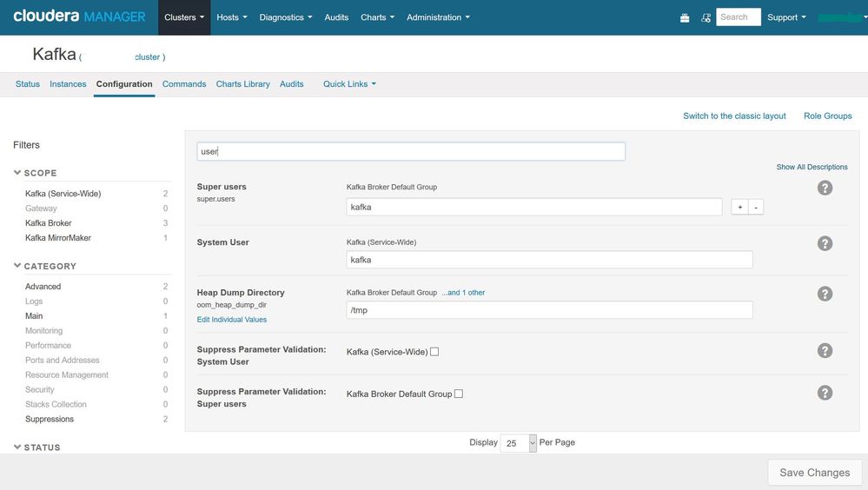Toggle Kafka Broker Default Group suppress checkbox
868x490 pixels.
click(x=459, y=394)
